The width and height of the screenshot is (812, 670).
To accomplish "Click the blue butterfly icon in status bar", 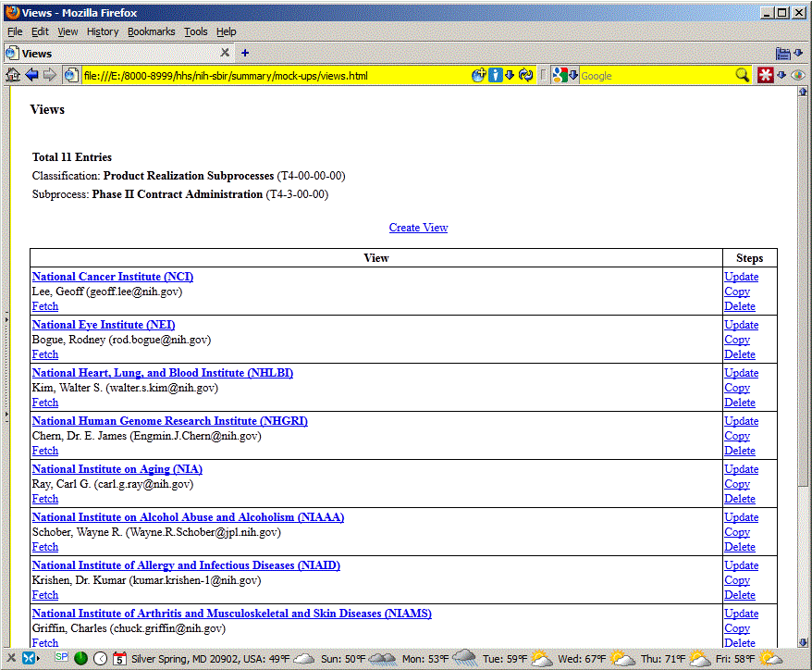I will click(x=29, y=659).
